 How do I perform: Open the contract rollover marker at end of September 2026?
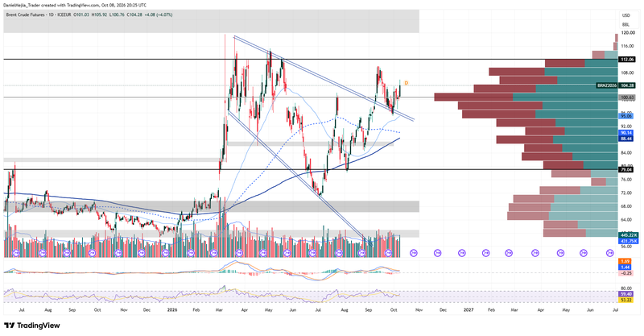(388, 252)
